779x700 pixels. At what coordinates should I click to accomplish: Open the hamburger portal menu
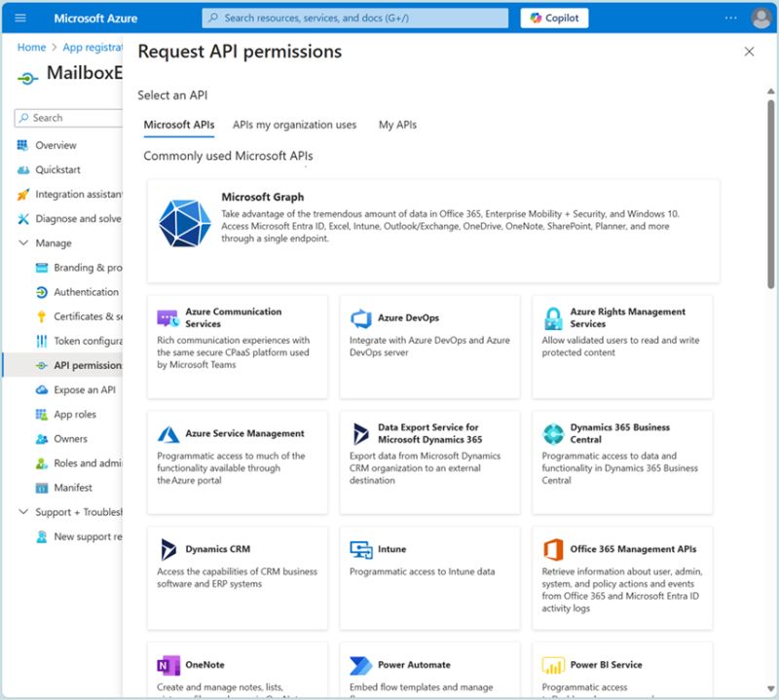20,18
